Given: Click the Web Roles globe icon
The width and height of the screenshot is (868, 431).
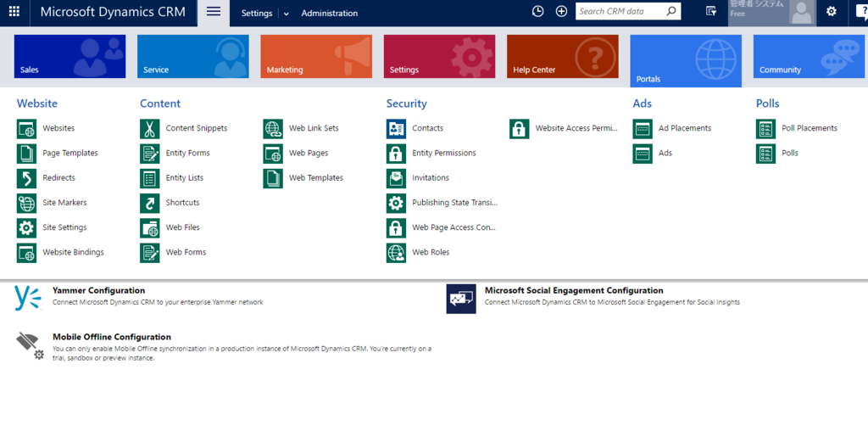Looking at the screenshot, I should (x=396, y=253).
